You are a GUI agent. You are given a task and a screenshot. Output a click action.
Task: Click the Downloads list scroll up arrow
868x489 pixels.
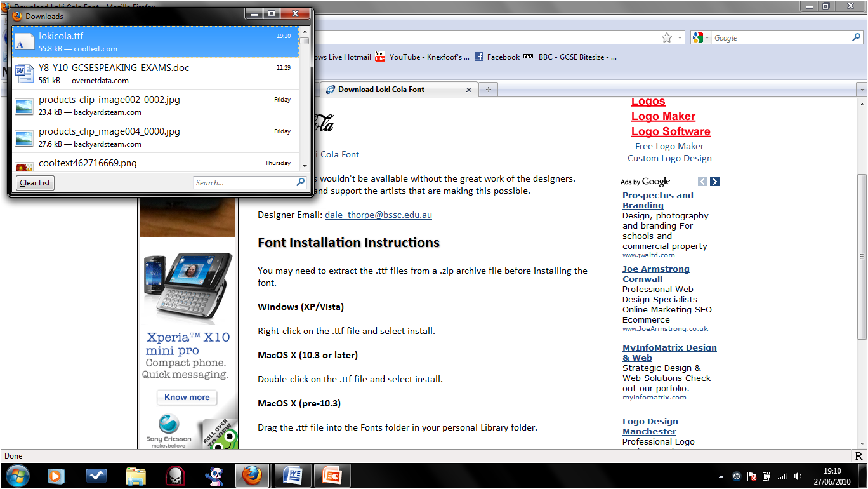click(x=305, y=31)
